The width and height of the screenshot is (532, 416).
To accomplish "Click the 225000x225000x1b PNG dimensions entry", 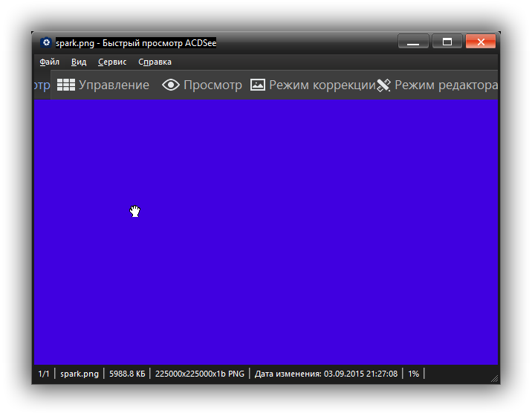I will [199, 374].
